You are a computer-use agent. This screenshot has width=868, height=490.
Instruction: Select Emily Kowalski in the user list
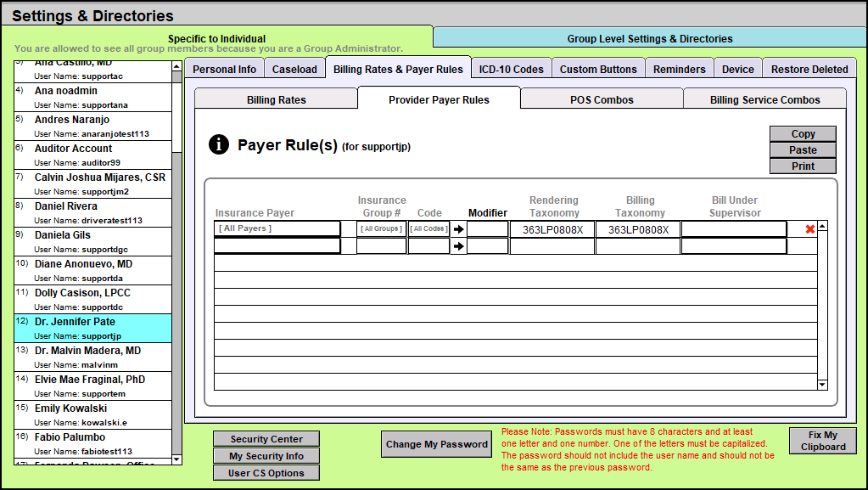92,414
